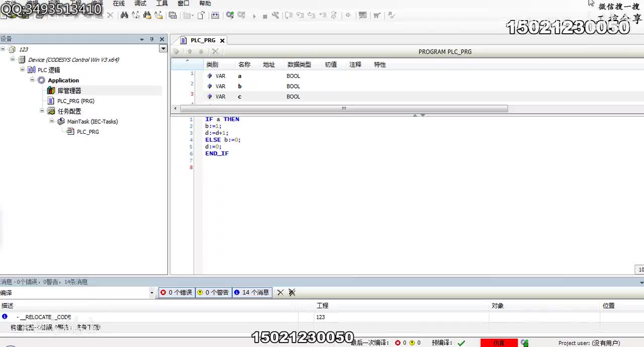Click the Find binoculars icon in toolbar
Viewport: 644px width, 347px height.
coord(124,15)
